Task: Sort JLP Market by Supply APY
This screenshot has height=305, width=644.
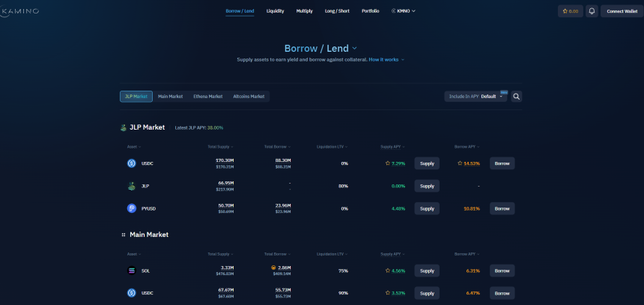Action: click(x=392, y=147)
